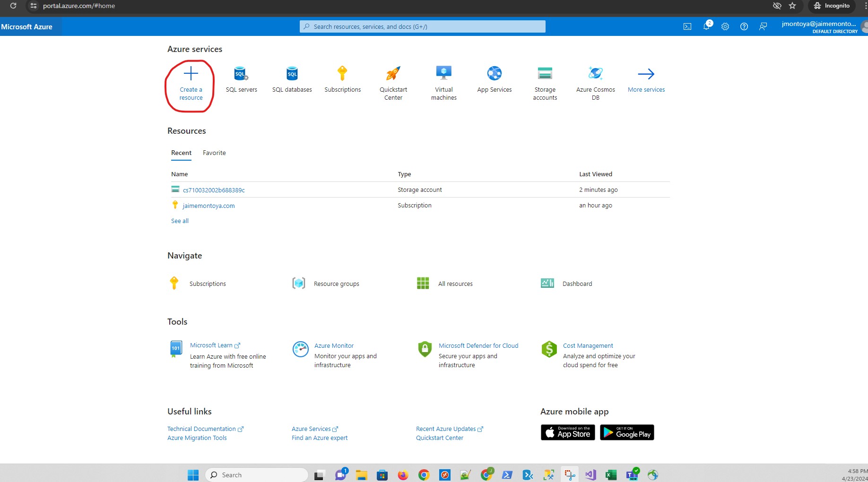Click the browser address bar URL

click(79, 6)
